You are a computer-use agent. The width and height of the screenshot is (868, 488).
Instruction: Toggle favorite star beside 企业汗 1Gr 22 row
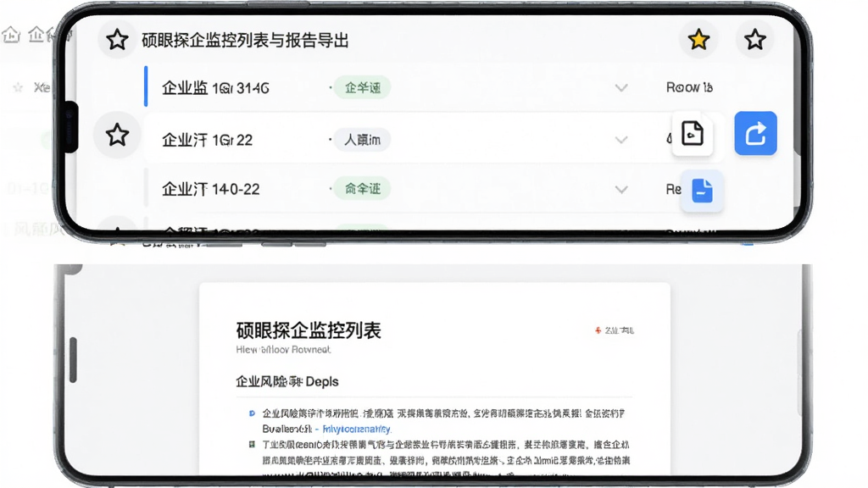coord(117,135)
